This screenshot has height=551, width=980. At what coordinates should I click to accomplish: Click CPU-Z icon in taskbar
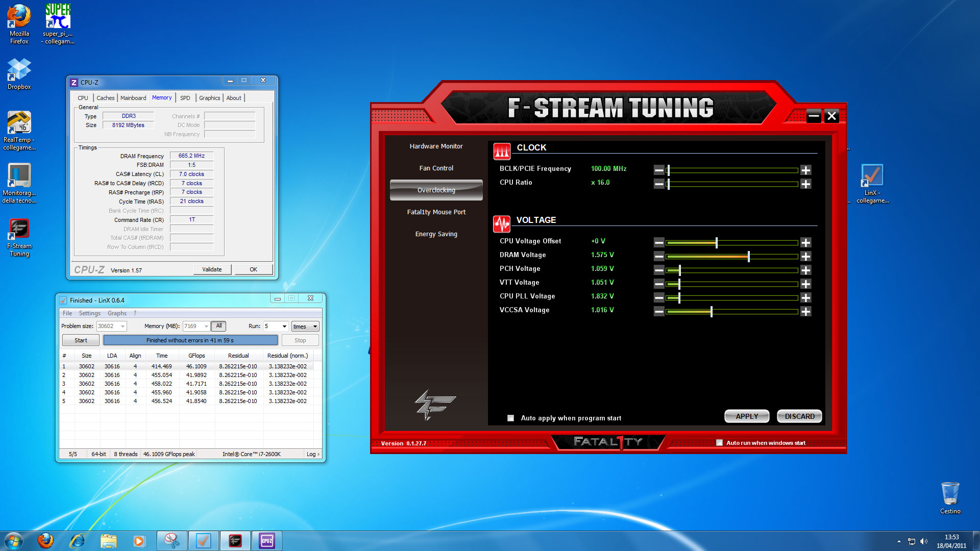point(266,541)
